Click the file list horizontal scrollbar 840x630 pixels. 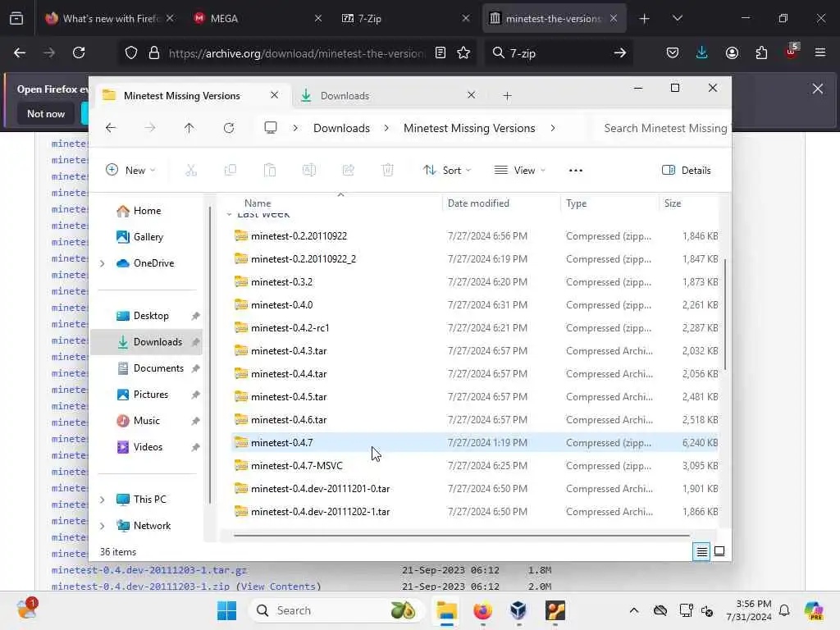coord(461,535)
